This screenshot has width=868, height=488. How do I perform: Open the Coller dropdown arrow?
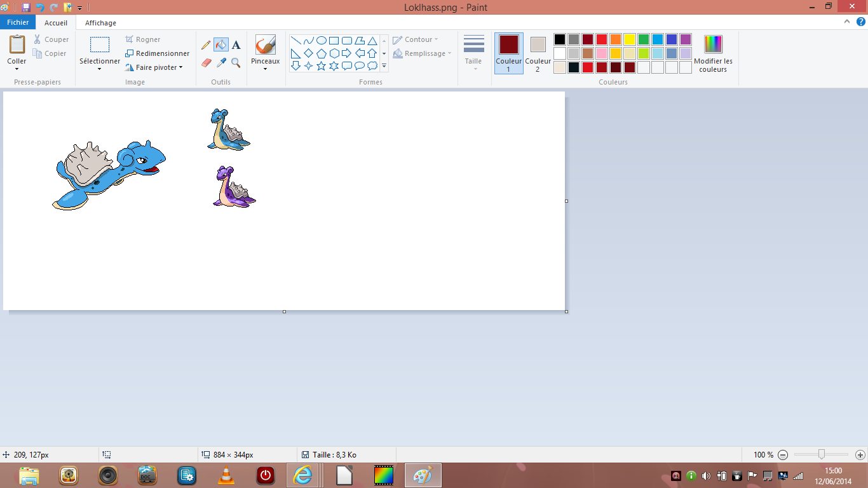(x=17, y=69)
